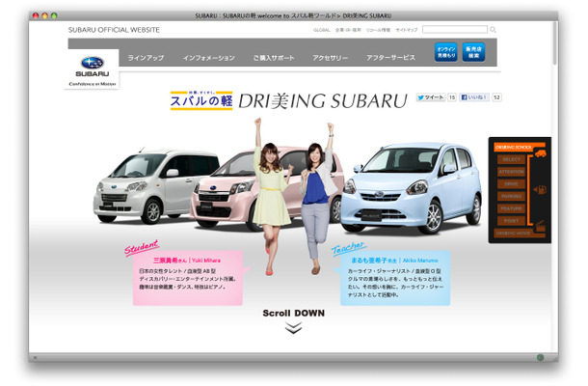Click the status bar X icon at bottom left
The height and width of the screenshot is (386, 588).
point(35,357)
